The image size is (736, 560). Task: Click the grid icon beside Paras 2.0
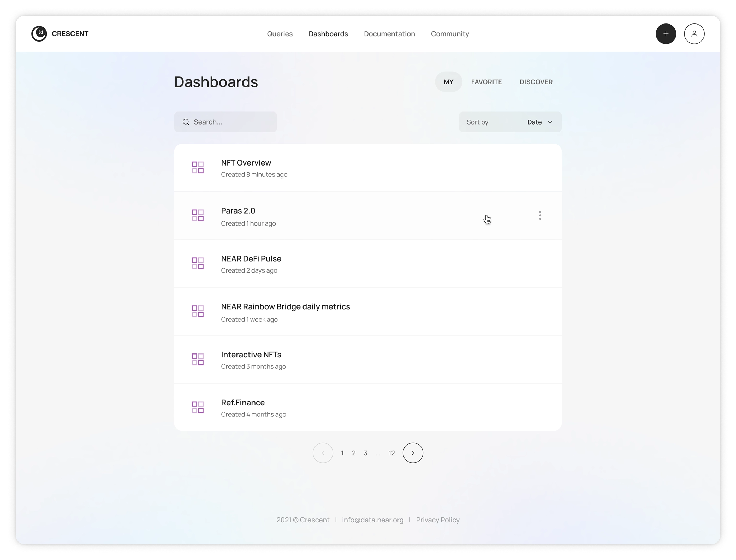coord(198,215)
